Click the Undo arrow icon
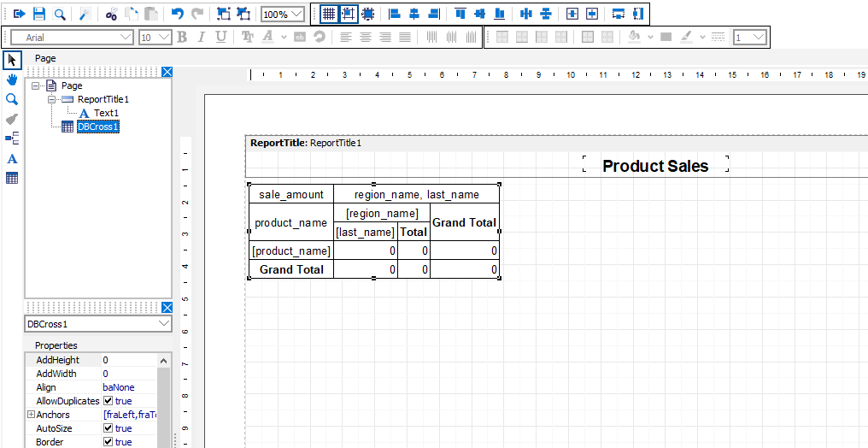This screenshot has height=448, width=868. 177,14
